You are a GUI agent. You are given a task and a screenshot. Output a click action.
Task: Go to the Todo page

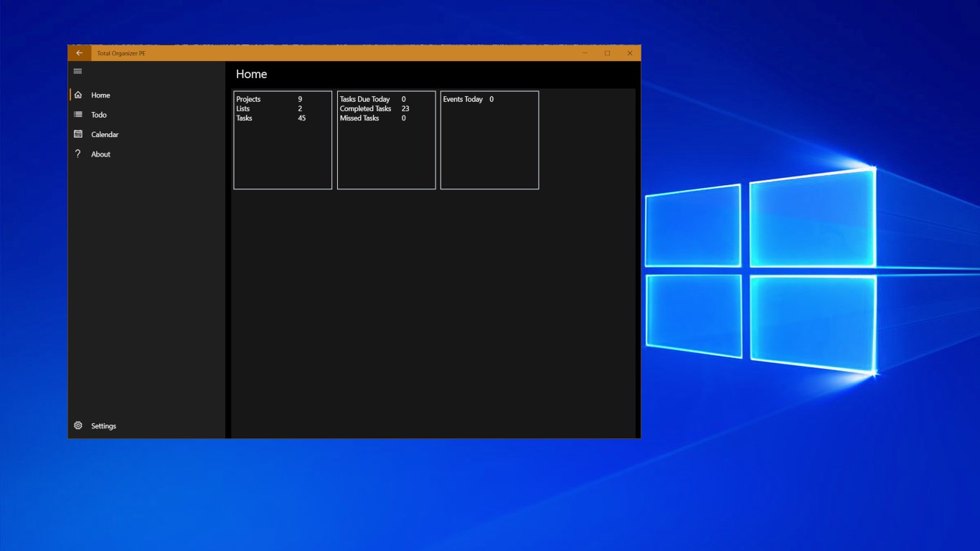147,115
